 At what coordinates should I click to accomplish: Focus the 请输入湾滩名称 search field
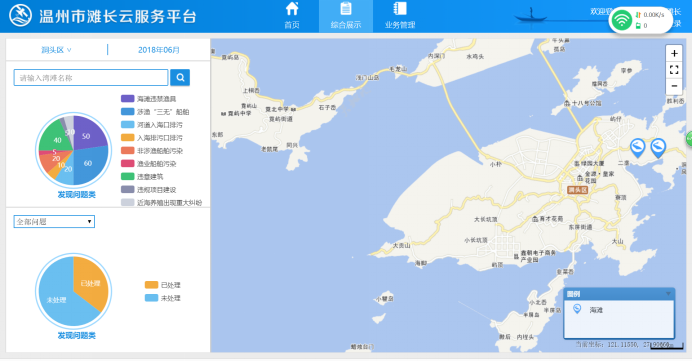coord(91,78)
